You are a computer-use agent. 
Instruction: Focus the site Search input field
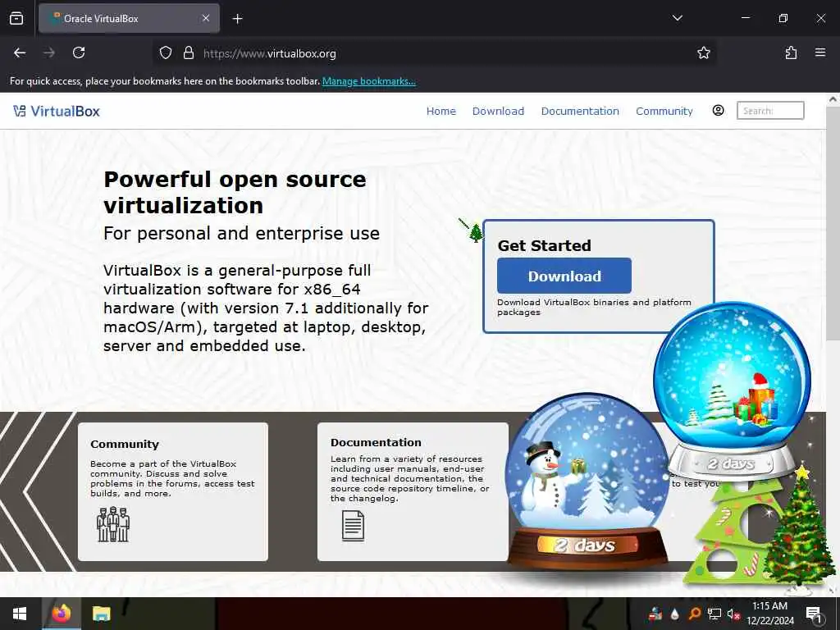[769, 111]
